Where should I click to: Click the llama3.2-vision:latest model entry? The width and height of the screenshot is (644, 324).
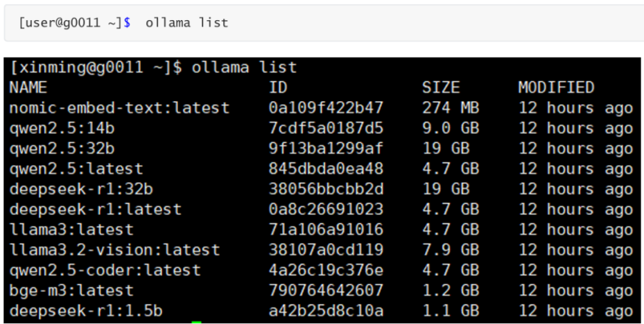(114, 250)
